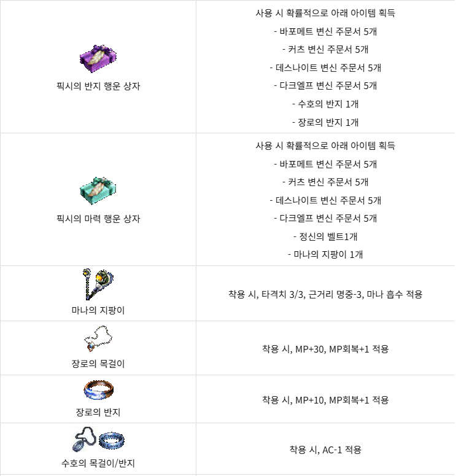Click the MP+30, MP회복+1 description text
This screenshot has width=456, height=476.
(x=332, y=349)
